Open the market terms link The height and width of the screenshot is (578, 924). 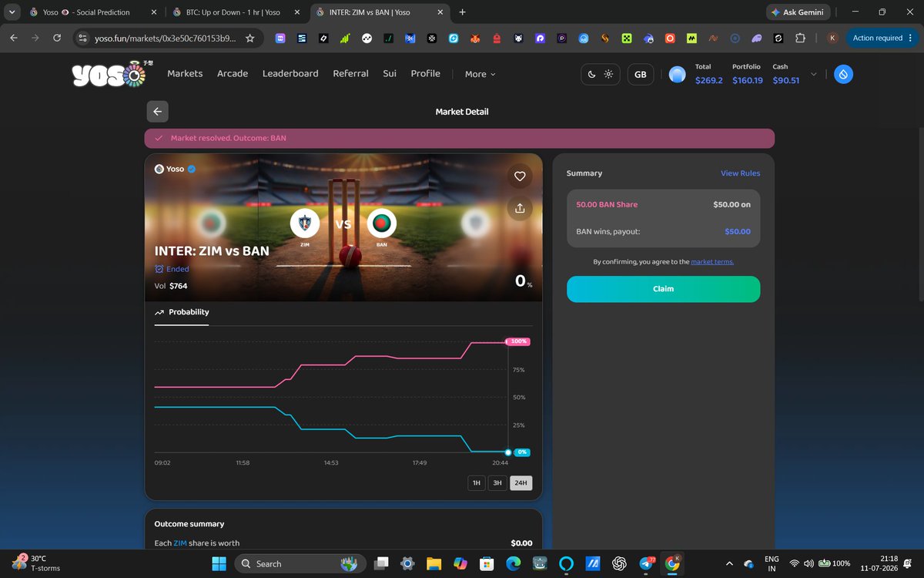coord(712,262)
